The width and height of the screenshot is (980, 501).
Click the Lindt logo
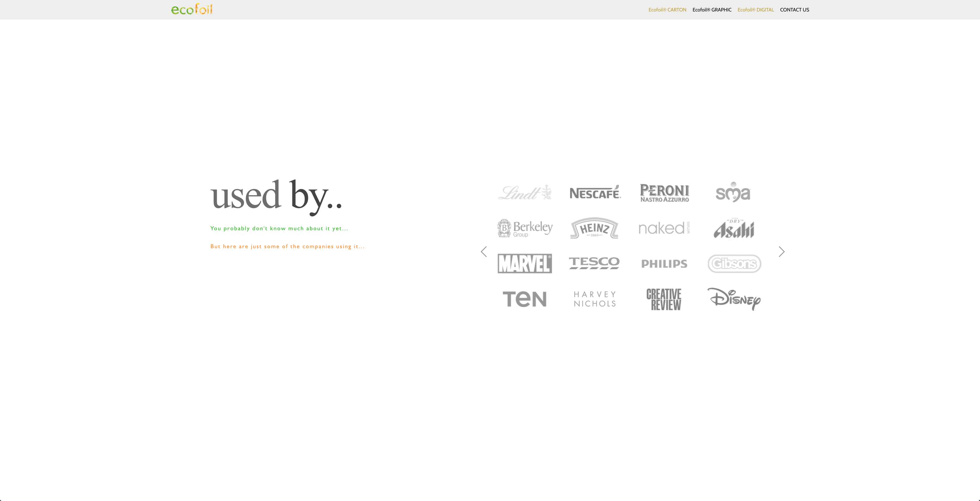(525, 192)
